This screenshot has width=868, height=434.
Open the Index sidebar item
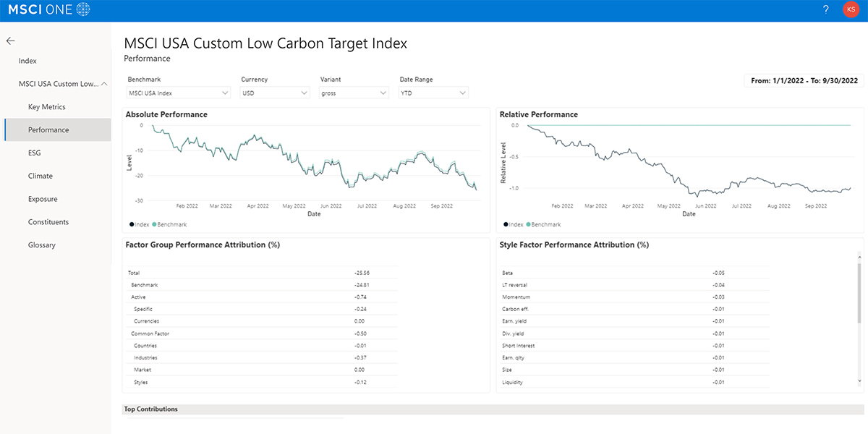click(27, 61)
